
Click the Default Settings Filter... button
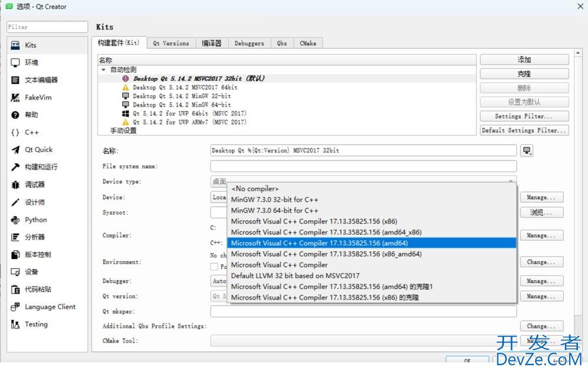(x=524, y=130)
